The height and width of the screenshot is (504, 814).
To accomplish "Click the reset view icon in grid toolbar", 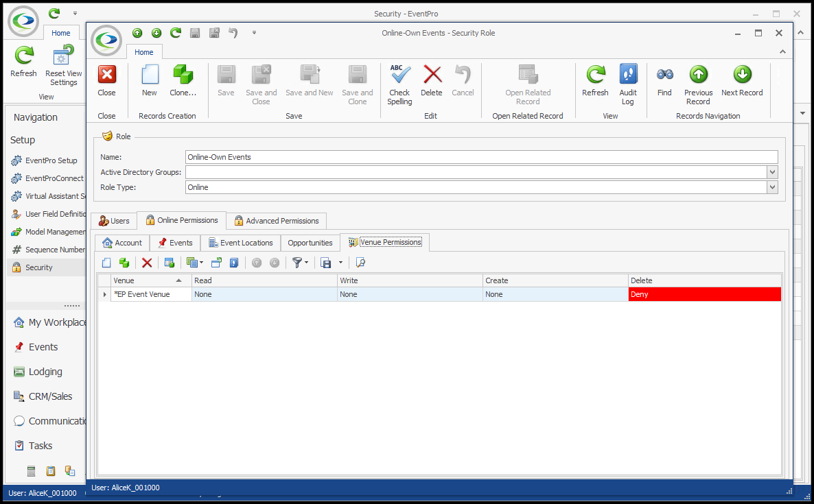I will coord(216,263).
